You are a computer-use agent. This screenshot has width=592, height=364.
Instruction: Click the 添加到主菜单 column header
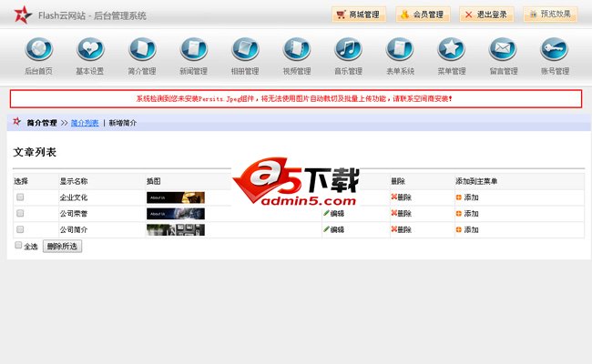pos(476,181)
